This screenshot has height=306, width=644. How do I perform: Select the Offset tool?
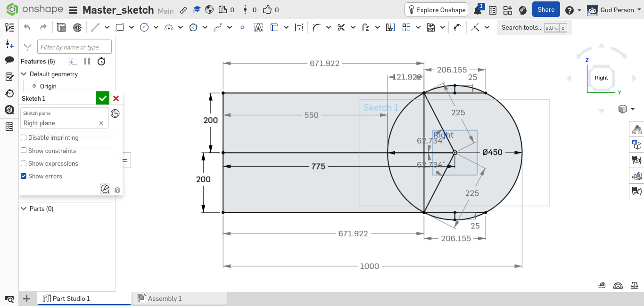tap(365, 27)
